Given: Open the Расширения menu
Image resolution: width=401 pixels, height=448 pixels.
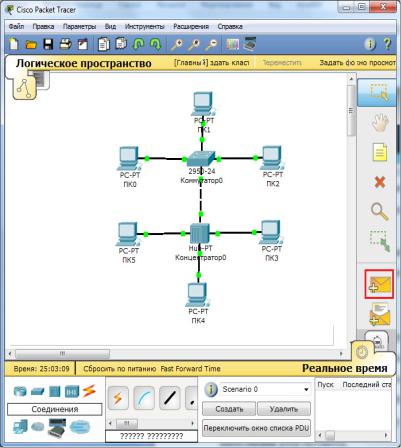Looking at the screenshot, I should point(191,26).
